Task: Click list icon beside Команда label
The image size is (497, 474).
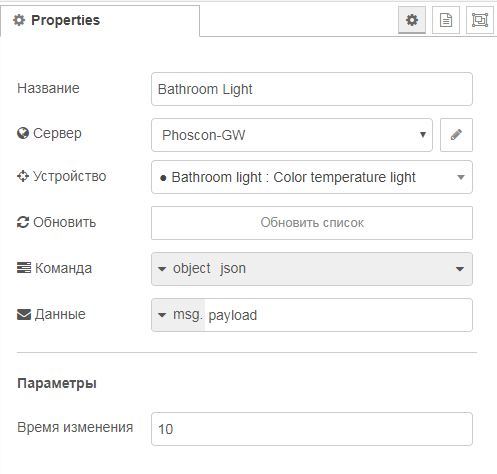Action: pos(24,268)
